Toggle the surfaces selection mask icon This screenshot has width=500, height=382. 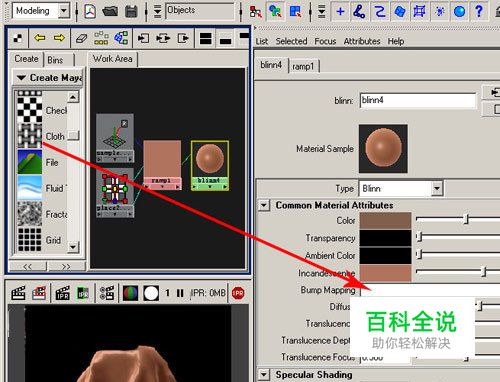pos(400,12)
